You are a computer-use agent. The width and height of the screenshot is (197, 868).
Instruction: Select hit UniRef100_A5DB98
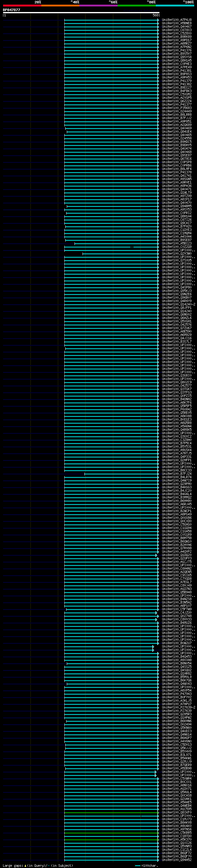(176, 769)
